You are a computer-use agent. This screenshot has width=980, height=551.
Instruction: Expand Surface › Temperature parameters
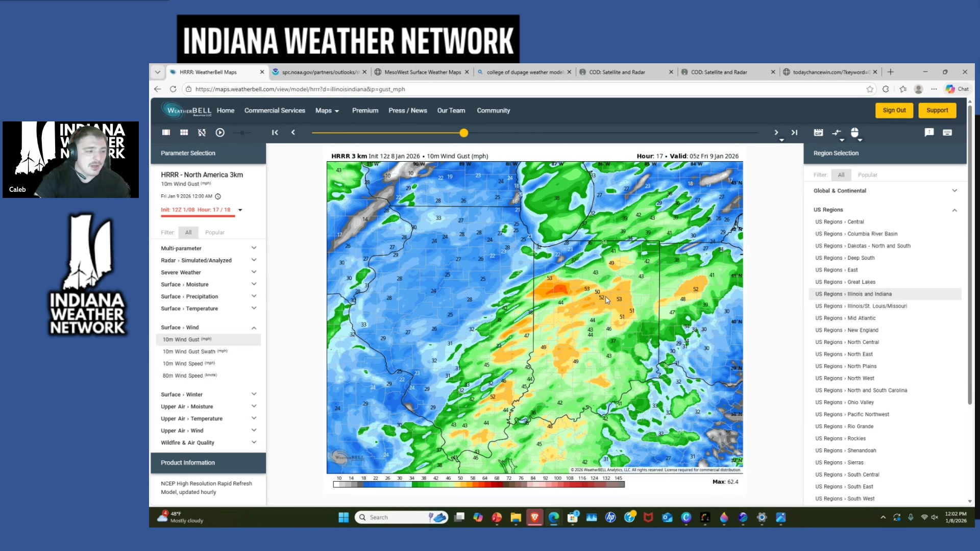[x=209, y=309]
